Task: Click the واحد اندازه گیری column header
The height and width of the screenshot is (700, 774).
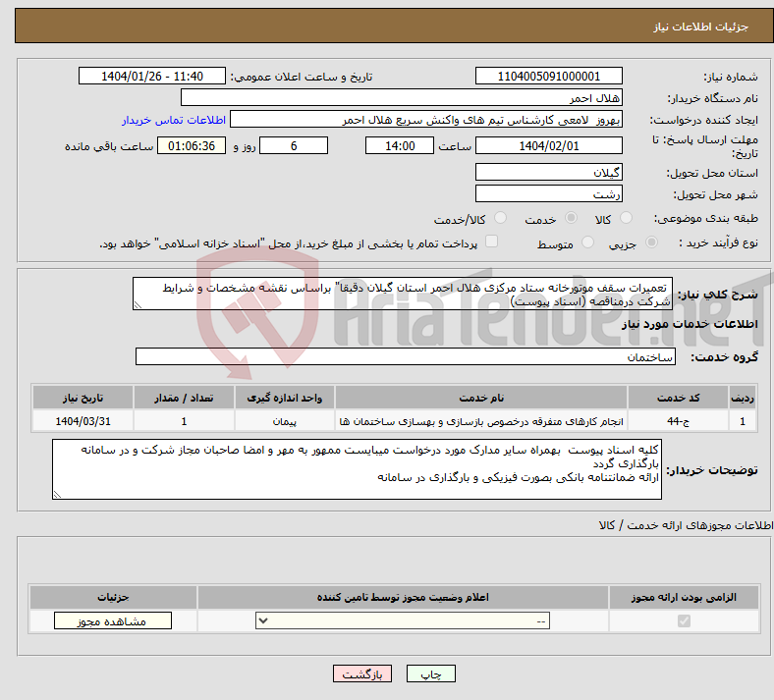Action: [x=284, y=398]
